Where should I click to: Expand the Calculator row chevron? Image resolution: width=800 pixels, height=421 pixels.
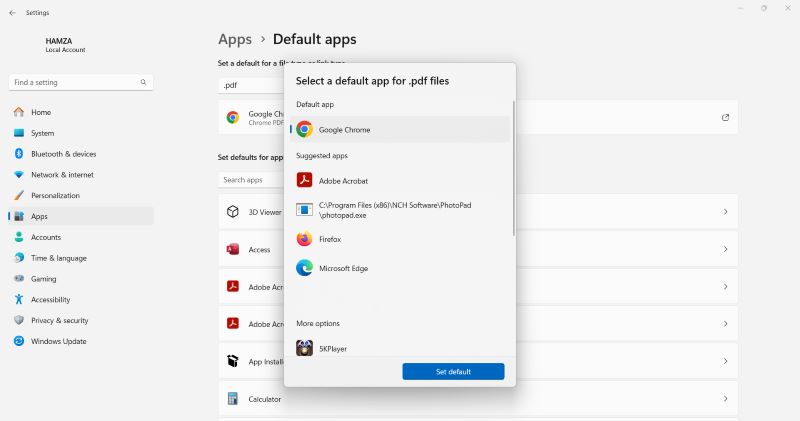pos(725,399)
